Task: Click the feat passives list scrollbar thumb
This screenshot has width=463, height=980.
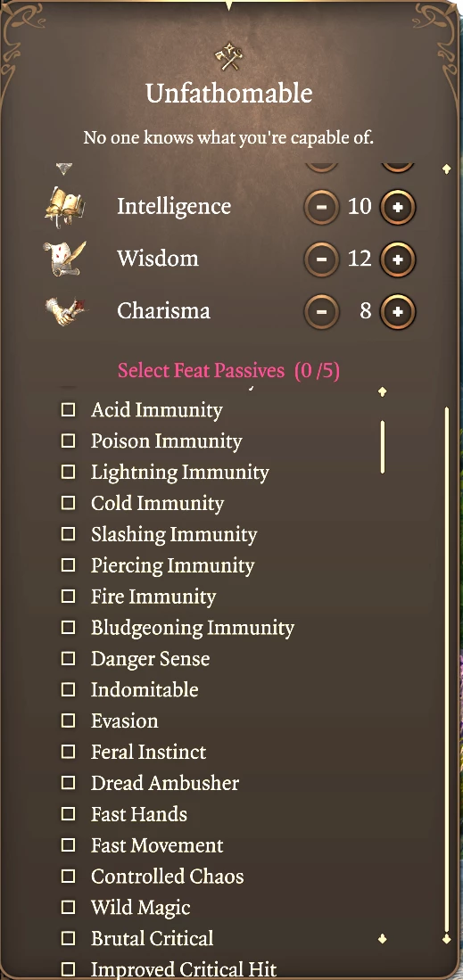Action: click(x=383, y=447)
